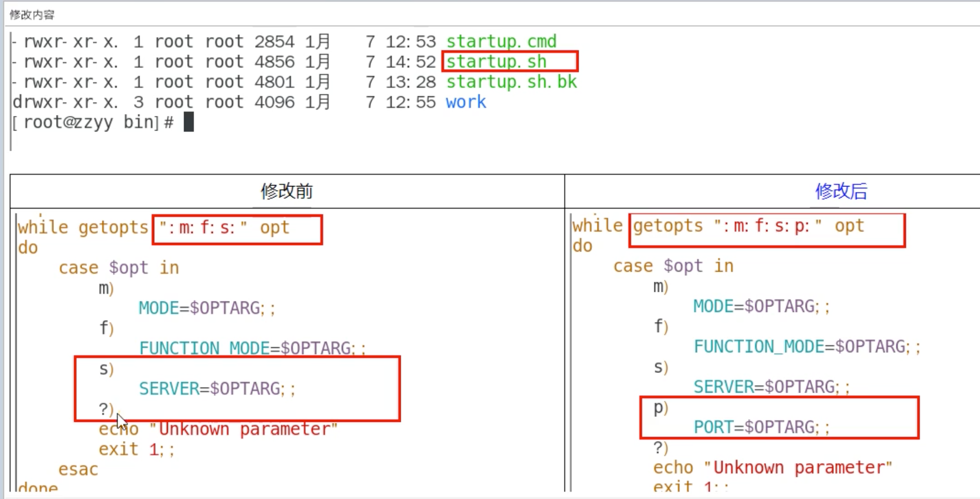Click the timestamp 12:53
The width and height of the screenshot is (980, 499).
click(x=410, y=41)
